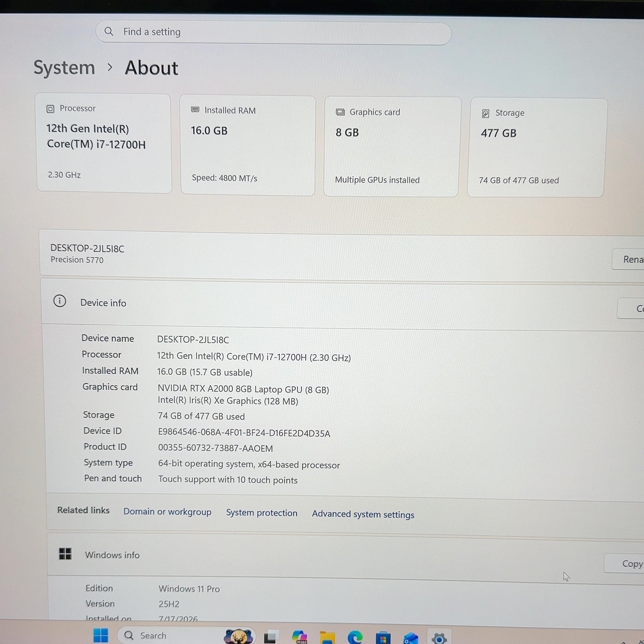This screenshot has height=644, width=644.
Task: Copy the Device info details
Action: [631, 308]
